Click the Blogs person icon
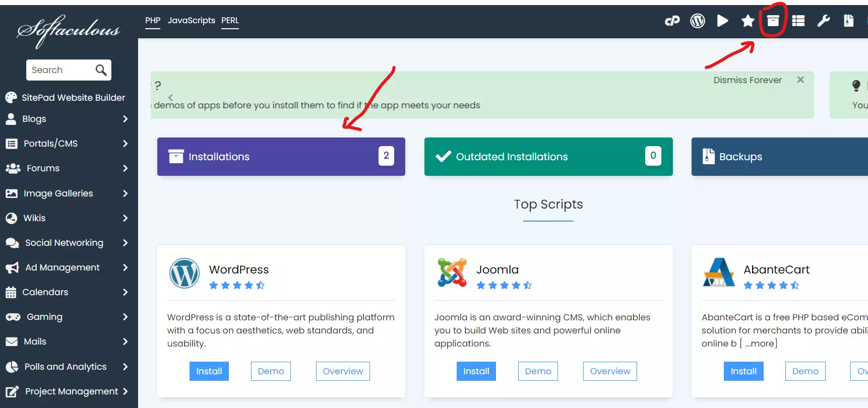Screen dimensions: 868x408 click(x=11, y=119)
